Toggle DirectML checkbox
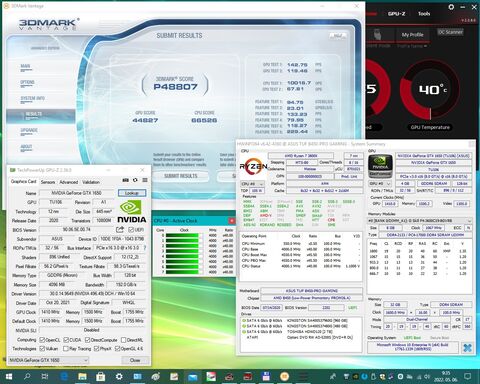Screen dimensions: 480x384 [x=124, y=340]
